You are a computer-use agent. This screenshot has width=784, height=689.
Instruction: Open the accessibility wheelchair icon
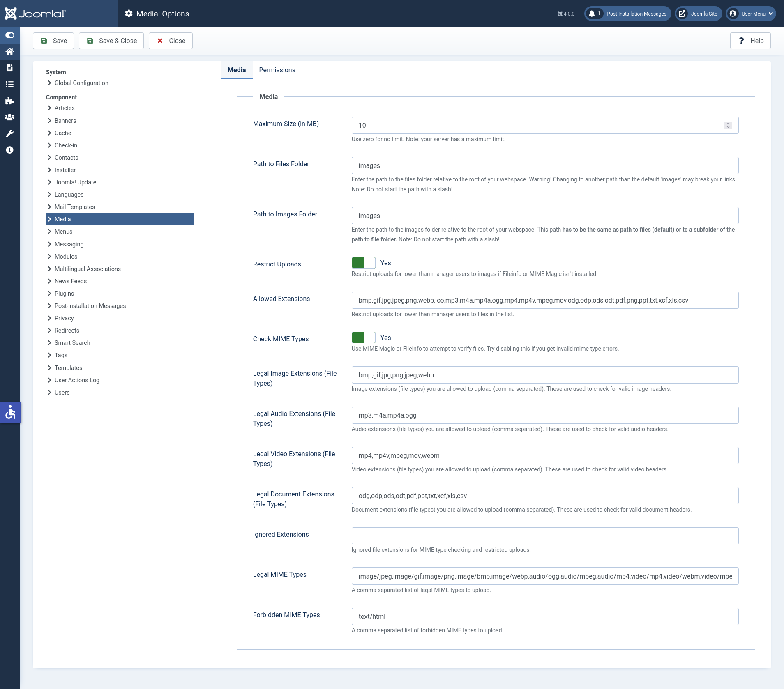(x=10, y=413)
